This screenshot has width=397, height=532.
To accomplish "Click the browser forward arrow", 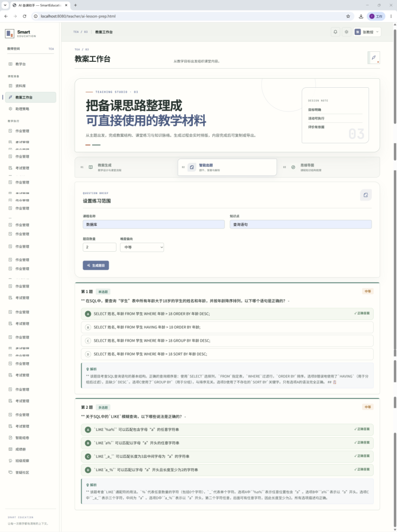I will coord(15,16).
